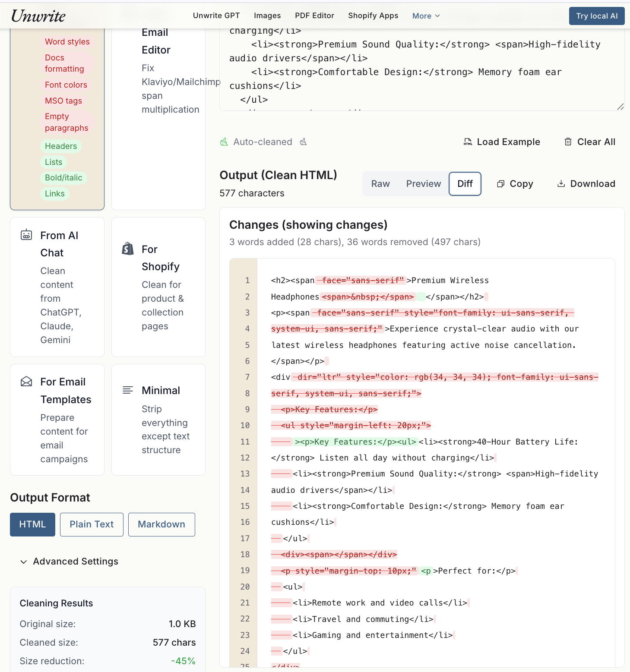Click the Lists tag

pyautogui.click(x=54, y=162)
